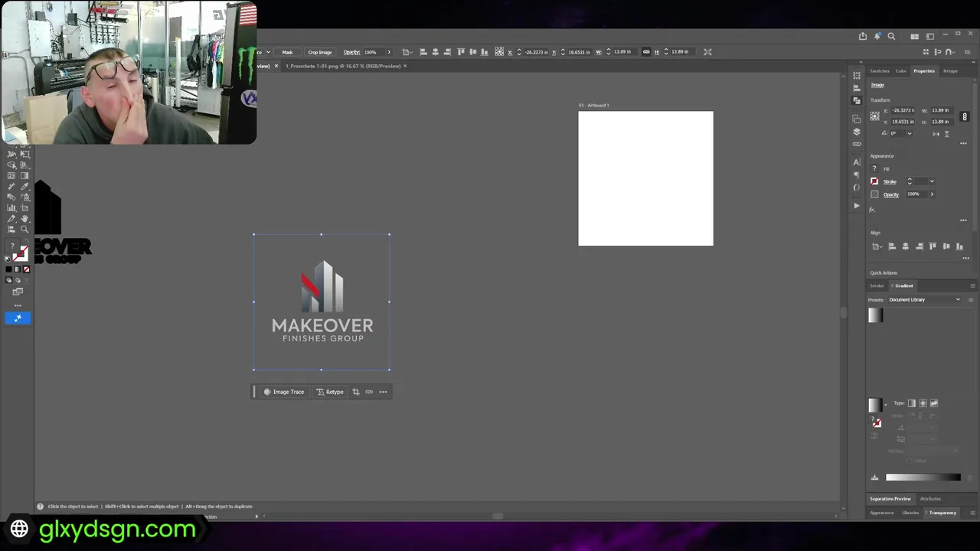Click the link icon in contextual task bar
The image size is (980, 551).
tap(369, 392)
